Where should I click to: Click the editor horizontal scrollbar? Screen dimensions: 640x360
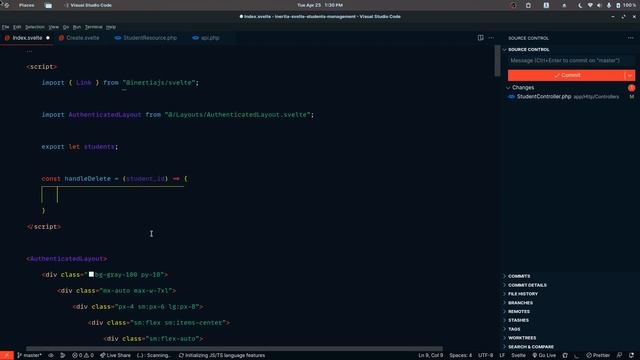pyautogui.click(x=234, y=349)
